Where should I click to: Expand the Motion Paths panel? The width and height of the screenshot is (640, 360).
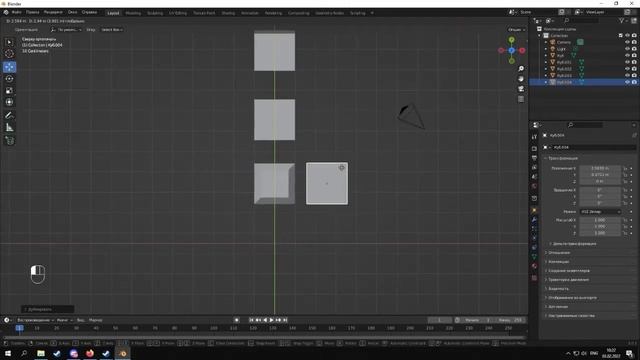[x=568, y=280]
